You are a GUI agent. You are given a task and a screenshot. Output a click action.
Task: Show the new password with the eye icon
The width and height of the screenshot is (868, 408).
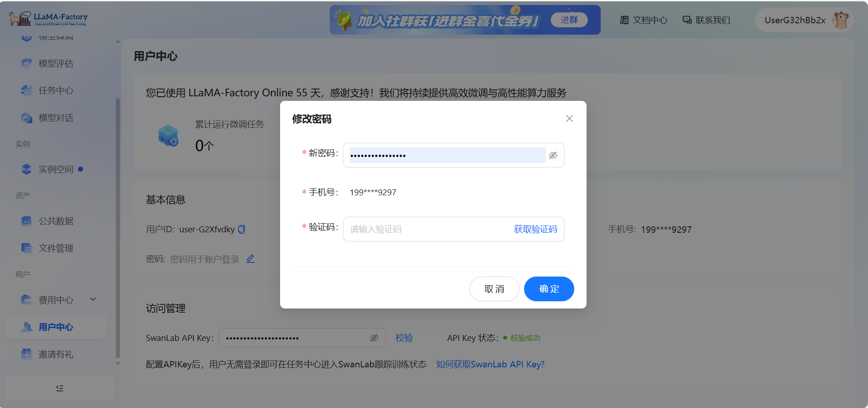(x=553, y=155)
